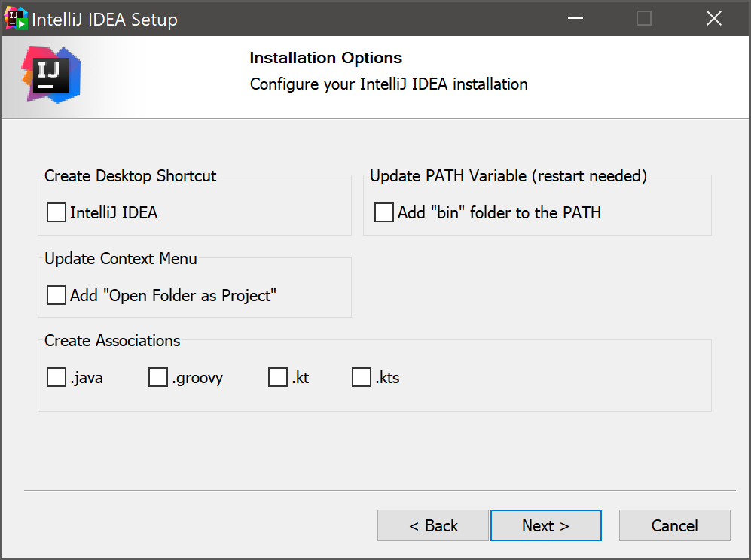Viewport: 751px width, 560px height.
Task: Click the IntelliJ IDEA title bar icon
Action: coord(16,19)
